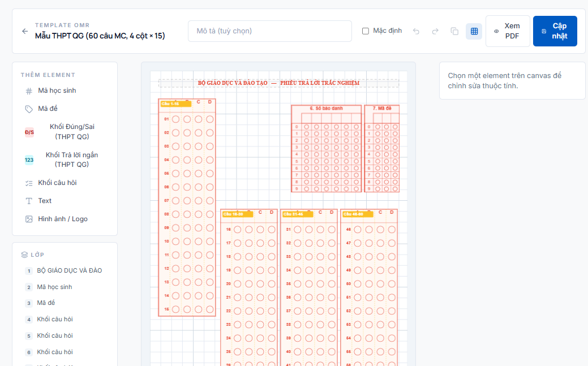Toggle the Mặc định checkbox
Image resolution: width=588 pixels, height=366 pixels.
pyautogui.click(x=365, y=31)
